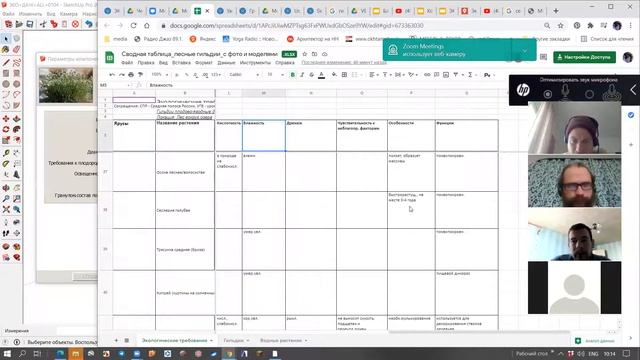
Task: Open the Яндекс bookmark
Action: pos(203,39)
